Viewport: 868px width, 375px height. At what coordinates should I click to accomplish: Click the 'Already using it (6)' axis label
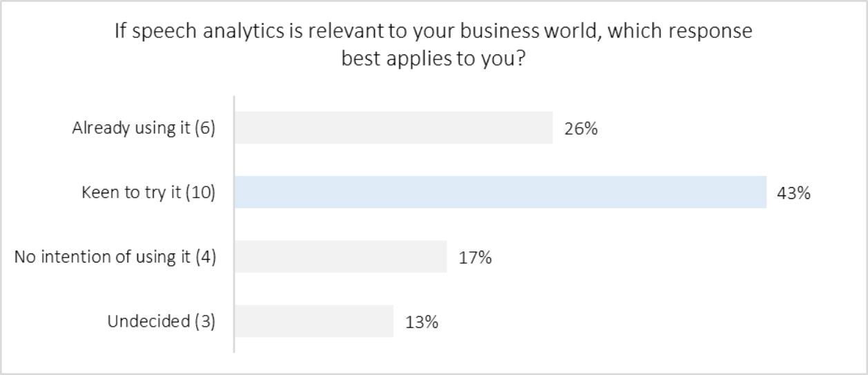(x=144, y=128)
